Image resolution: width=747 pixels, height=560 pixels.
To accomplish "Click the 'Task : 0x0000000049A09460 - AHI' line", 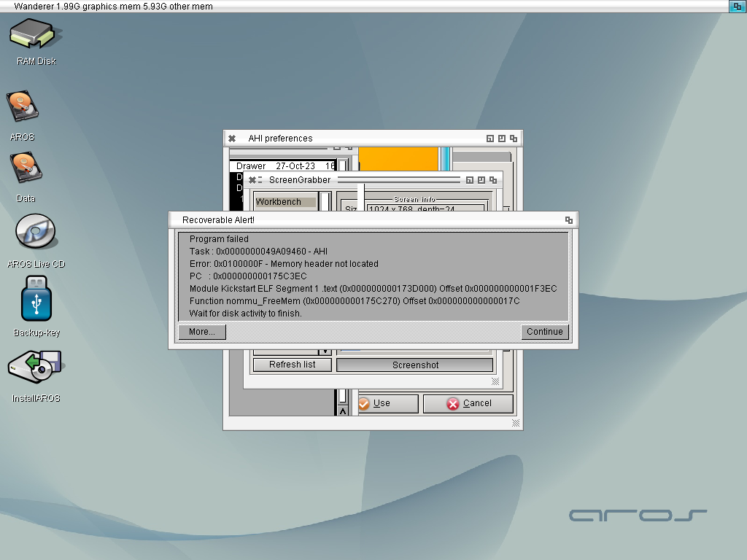I will click(258, 252).
